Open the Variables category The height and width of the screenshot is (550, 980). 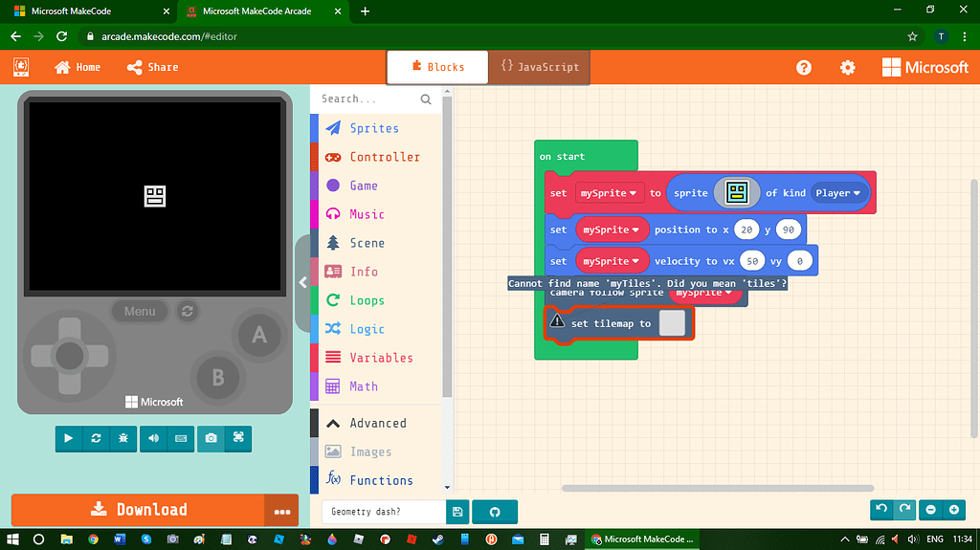(377, 358)
